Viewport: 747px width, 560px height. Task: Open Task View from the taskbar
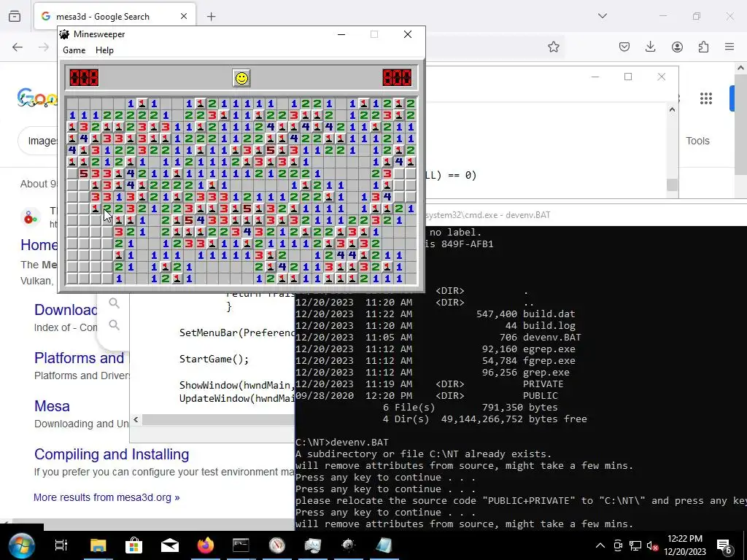tap(61, 545)
